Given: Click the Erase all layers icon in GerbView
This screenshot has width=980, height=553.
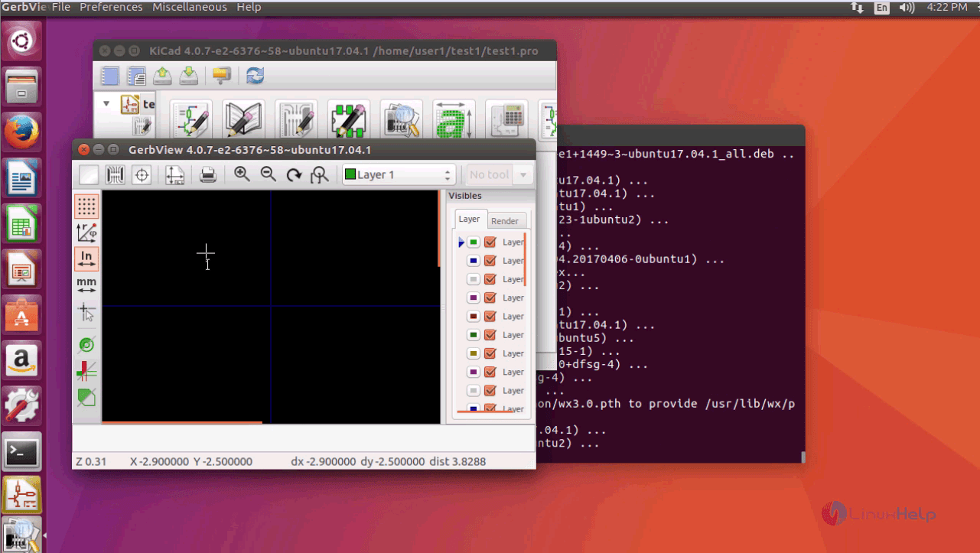Looking at the screenshot, I should point(90,175).
